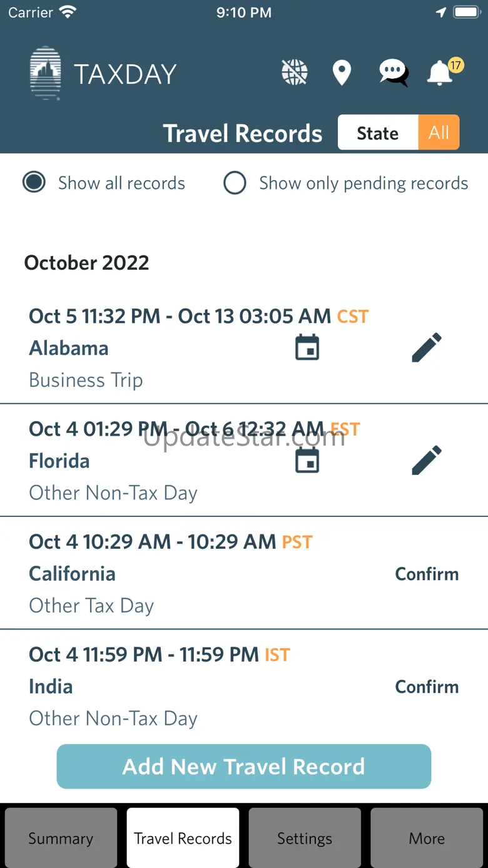
Task: Confirm the California travel record
Action: pyautogui.click(x=427, y=574)
